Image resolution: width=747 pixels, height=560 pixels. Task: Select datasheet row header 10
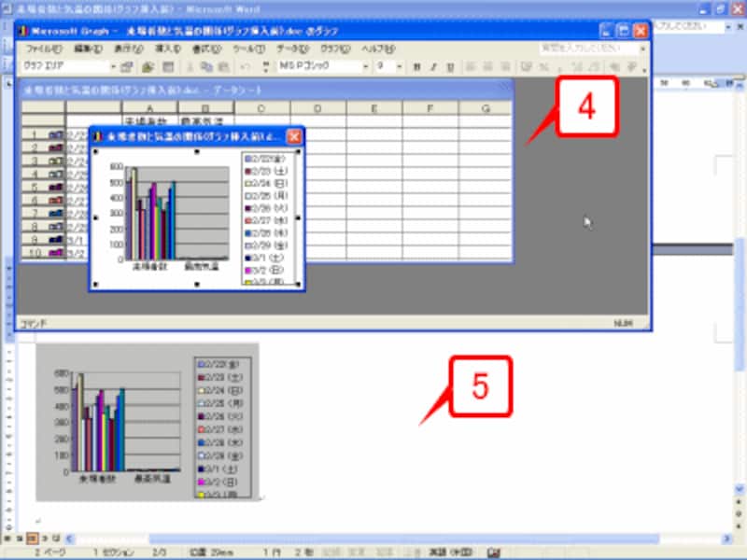click(43, 253)
